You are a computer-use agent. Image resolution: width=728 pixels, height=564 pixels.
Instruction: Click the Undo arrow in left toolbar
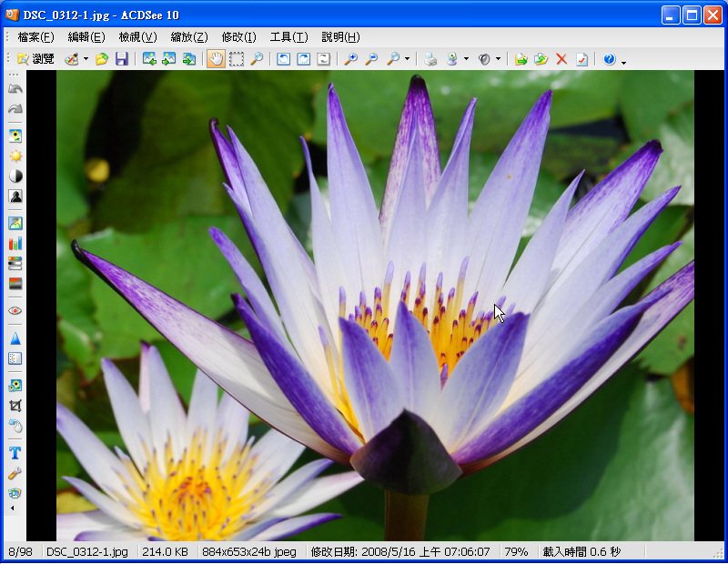[15, 89]
